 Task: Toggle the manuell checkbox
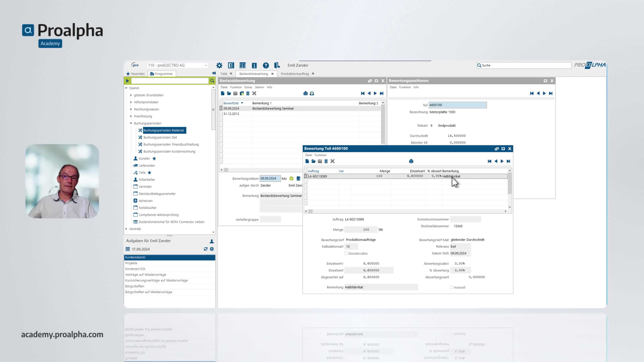click(x=451, y=287)
